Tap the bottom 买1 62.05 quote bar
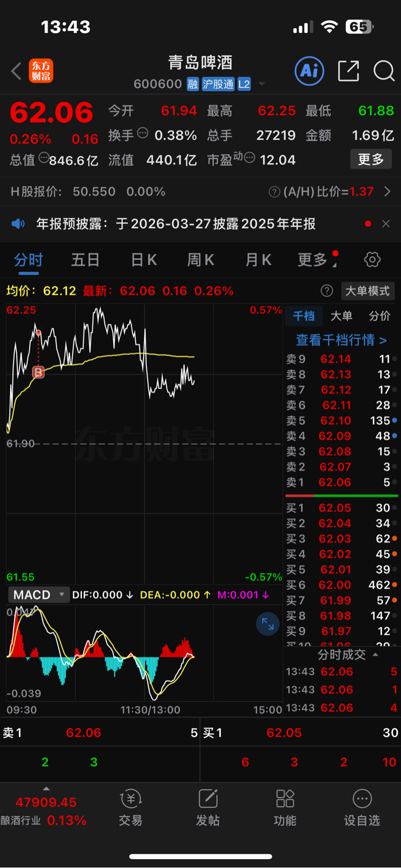The height and width of the screenshot is (868, 401). [x=301, y=733]
